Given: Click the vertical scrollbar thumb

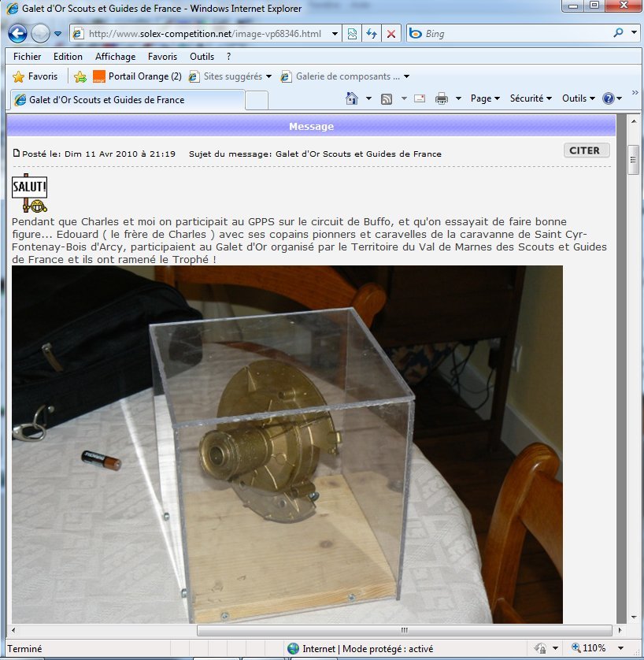Looking at the screenshot, I should (633, 160).
